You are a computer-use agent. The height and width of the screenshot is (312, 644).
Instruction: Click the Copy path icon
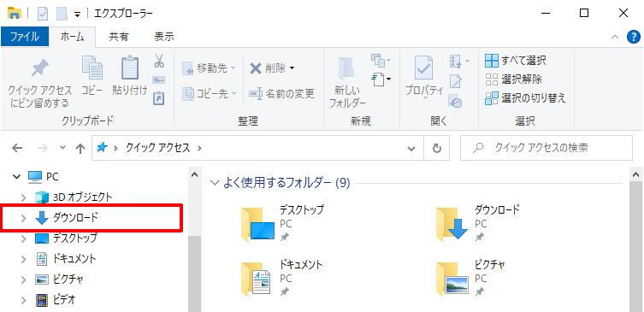coord(159,79)
